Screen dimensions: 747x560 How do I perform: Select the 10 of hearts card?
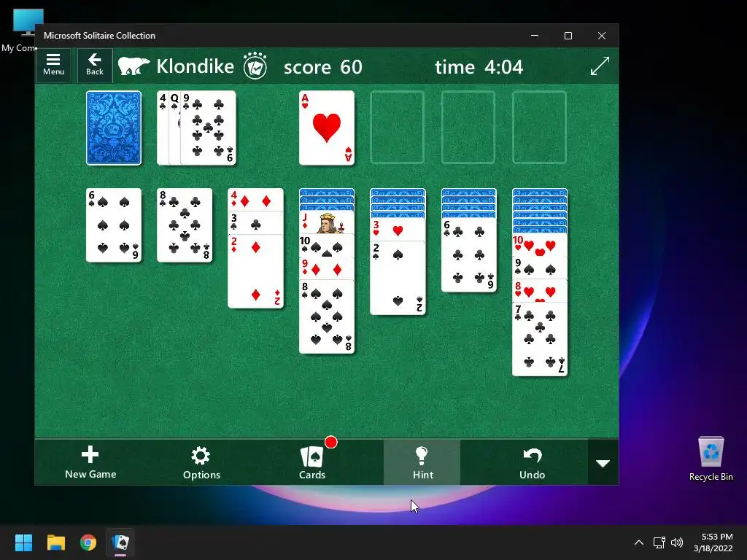pos(540,245)
